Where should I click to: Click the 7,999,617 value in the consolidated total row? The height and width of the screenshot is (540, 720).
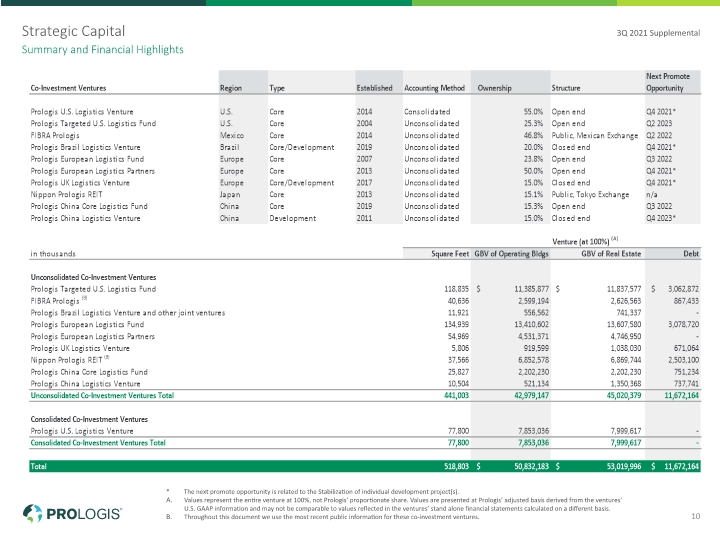[626, 443]
